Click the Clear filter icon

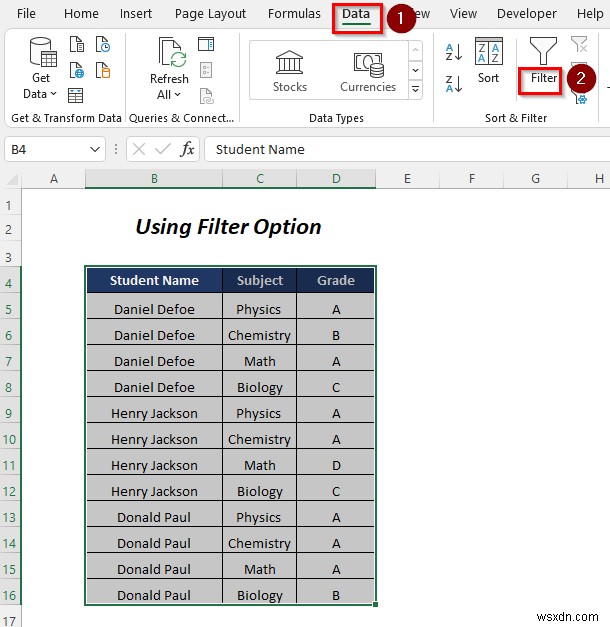(x=579, y=44)
